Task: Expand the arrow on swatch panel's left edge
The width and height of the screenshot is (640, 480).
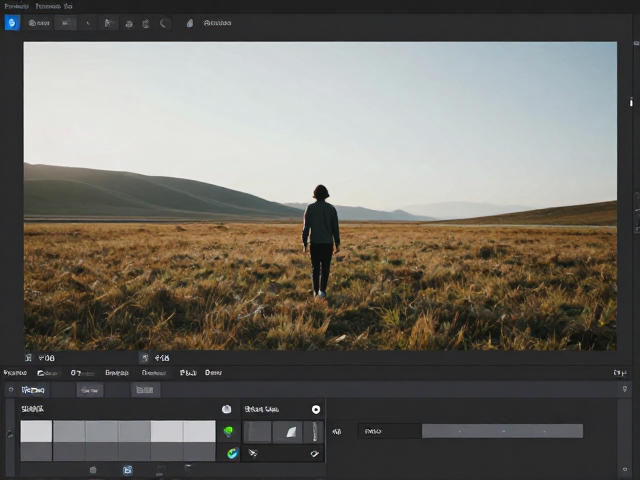Action: 10,434
